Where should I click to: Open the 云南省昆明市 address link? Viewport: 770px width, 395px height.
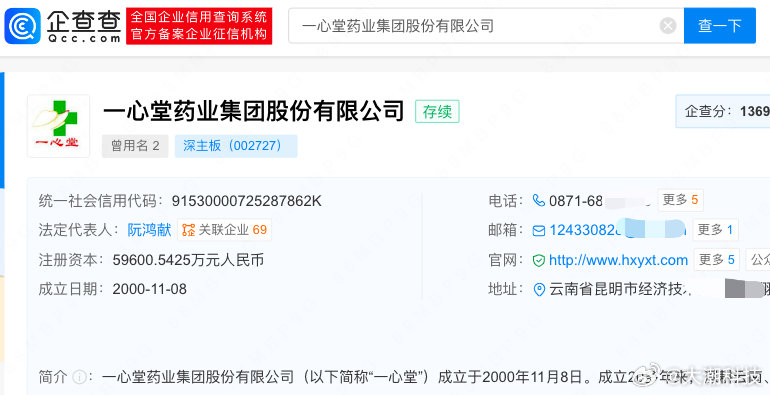point(621,289)
